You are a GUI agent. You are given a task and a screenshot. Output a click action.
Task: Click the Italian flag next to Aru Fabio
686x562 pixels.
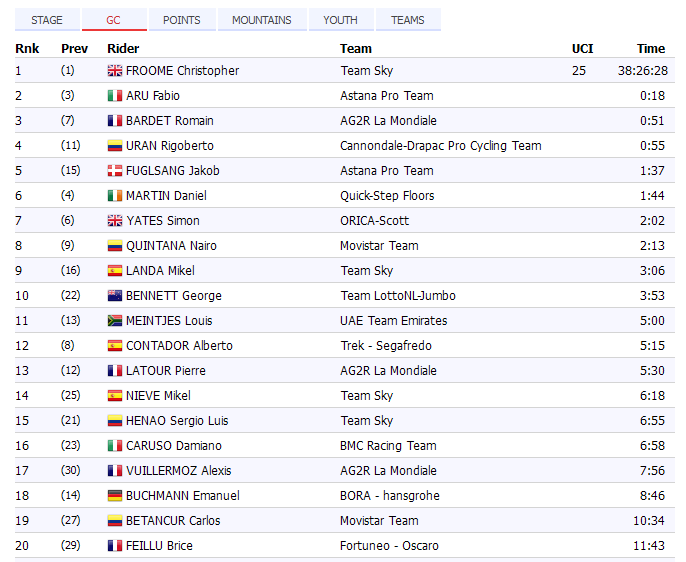[x=114, y=96]
